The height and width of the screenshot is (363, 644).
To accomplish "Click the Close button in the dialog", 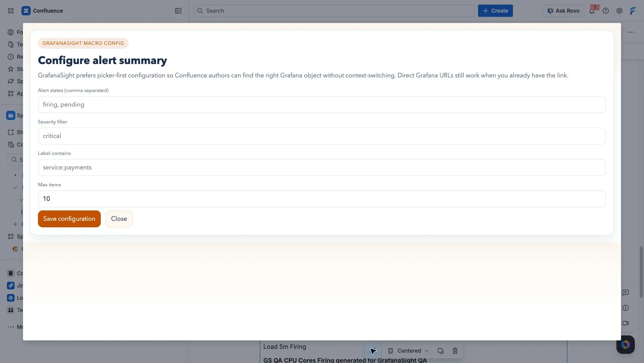I will pos(119,219).
